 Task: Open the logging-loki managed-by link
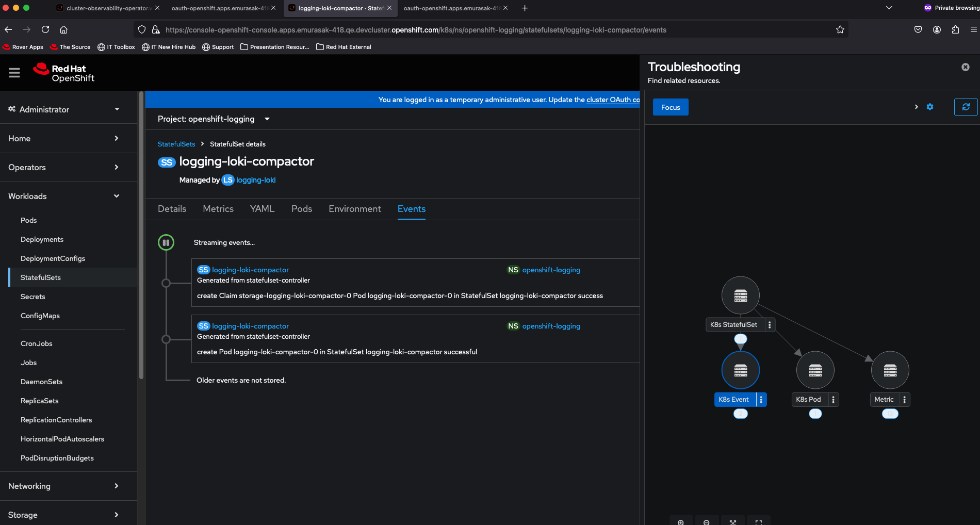tap(256, 180)
